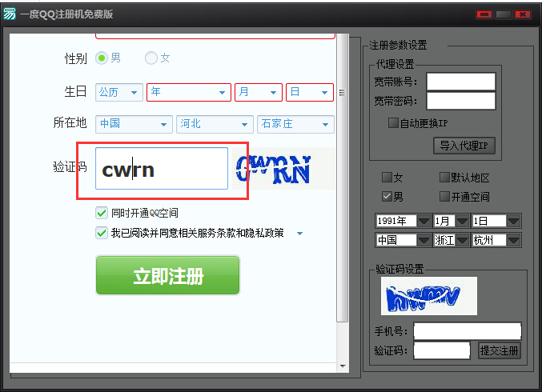Click the scroll down arrow of web form

[x=343, y=366]
